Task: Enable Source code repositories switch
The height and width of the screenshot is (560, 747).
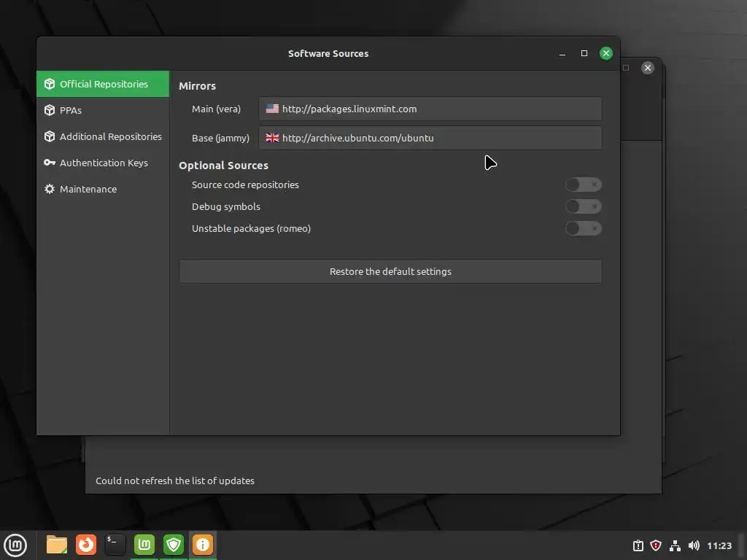Action: point(583,184)
